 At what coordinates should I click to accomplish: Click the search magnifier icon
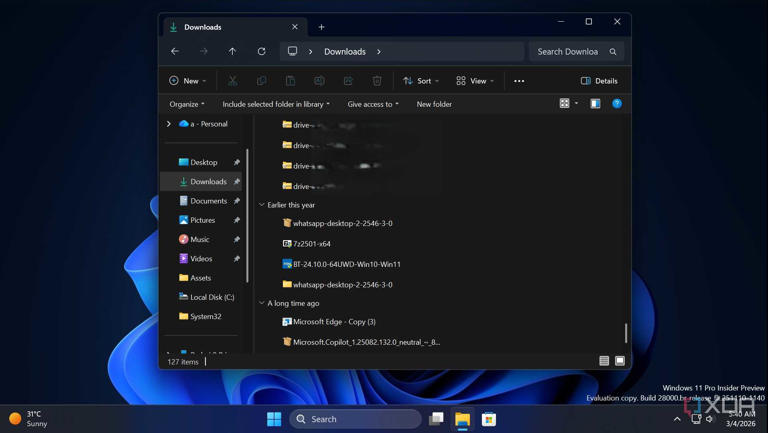click(x=613, y=51)
